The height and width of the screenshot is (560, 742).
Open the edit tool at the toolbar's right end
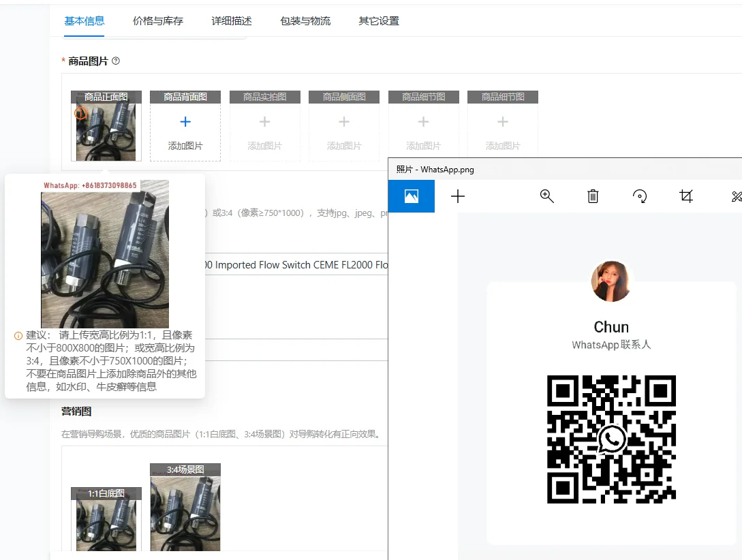click(x=735, y=196)
